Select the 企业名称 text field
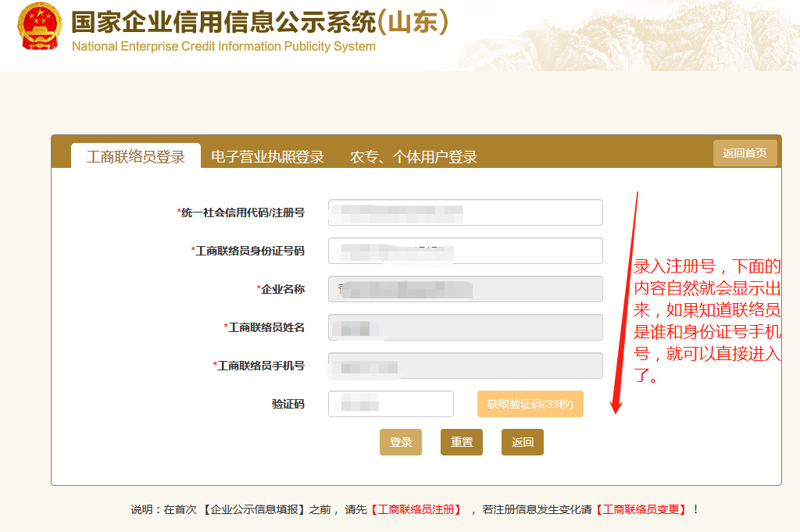 (x=465, y=289)
